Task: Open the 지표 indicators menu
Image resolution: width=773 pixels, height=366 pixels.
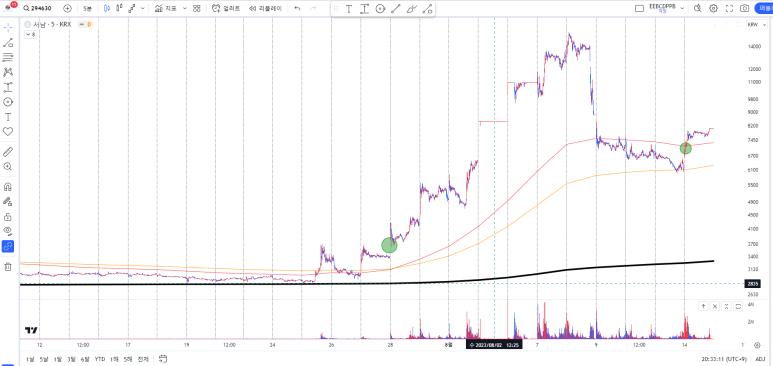Action: point(165,8)
